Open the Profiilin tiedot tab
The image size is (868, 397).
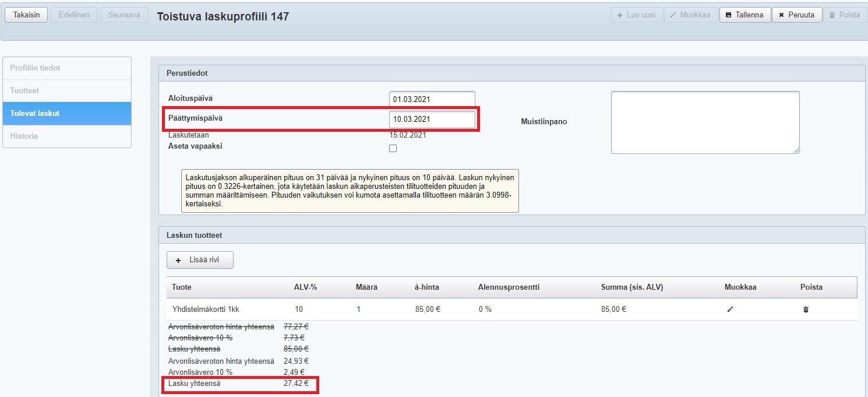point(67,68)
